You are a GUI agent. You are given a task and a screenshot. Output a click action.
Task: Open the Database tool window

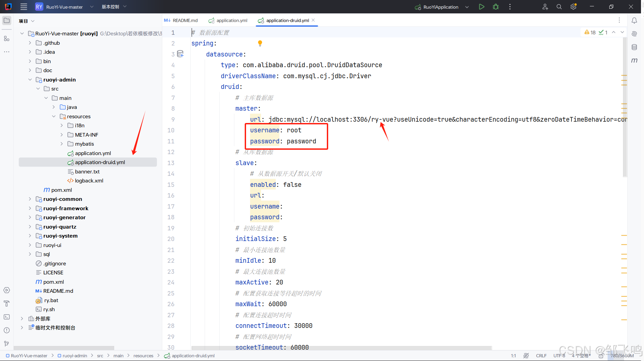coord(634,47)
